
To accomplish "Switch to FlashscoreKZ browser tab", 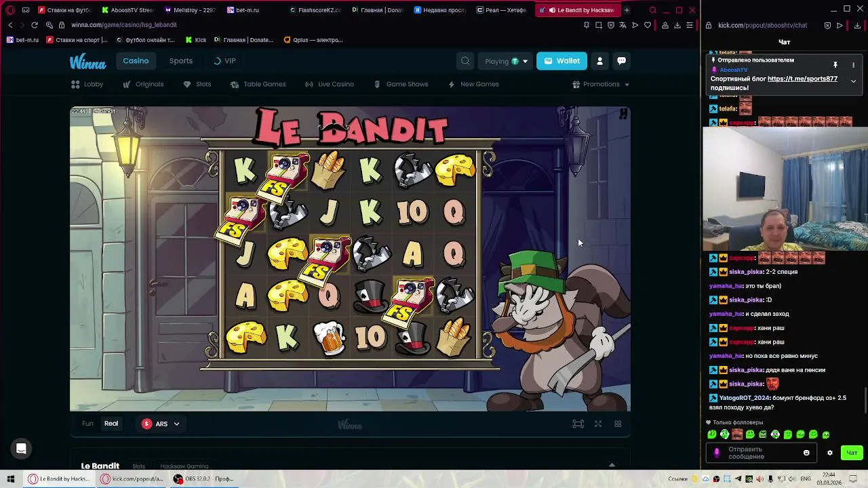I will pos(315,10).
